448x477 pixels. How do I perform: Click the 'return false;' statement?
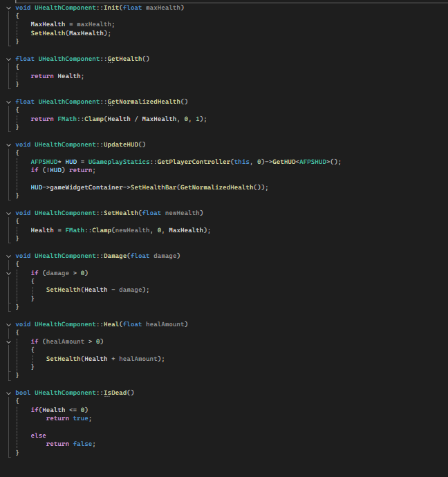pos(71,444)
